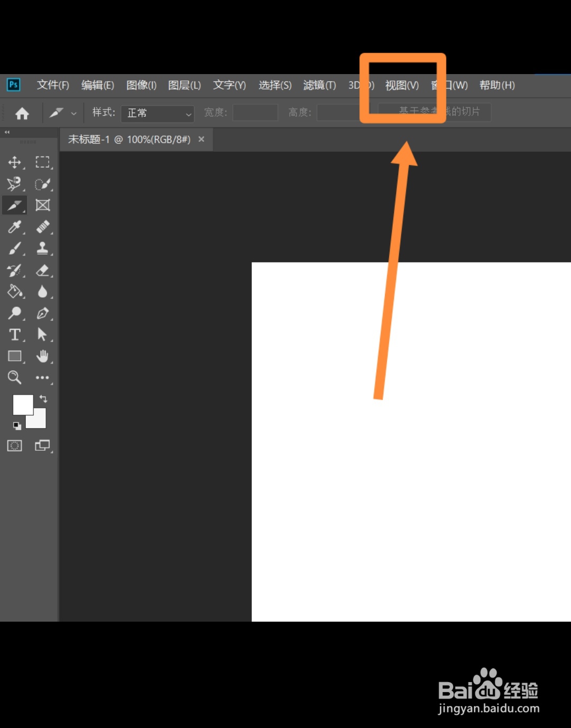
Task: Collapse the toolbox with double-arrow
Action: click(7, 132)
